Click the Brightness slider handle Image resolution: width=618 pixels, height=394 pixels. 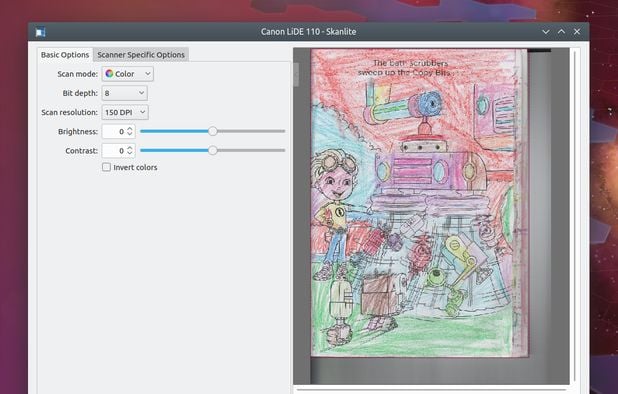212,131
